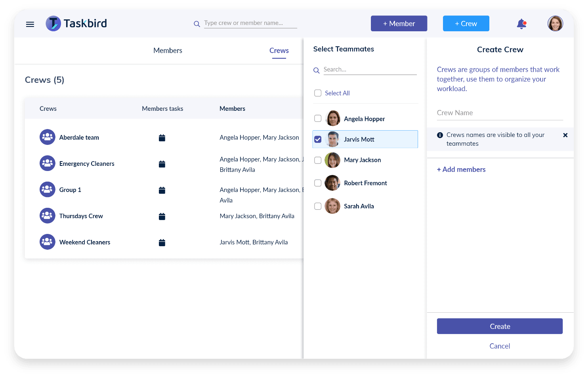Click the notifications bell icon
The width and height of the screenshot is (588, 378).
pyautogui.click(x=521, y=24)
